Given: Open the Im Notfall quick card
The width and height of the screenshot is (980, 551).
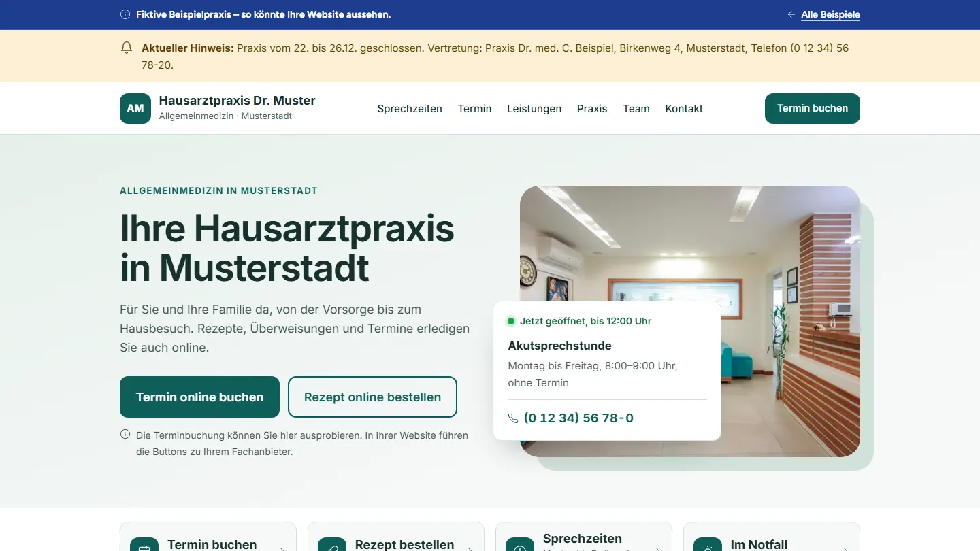Looking at the screenshot, I should pyautogui.click(x=772, y=537).
